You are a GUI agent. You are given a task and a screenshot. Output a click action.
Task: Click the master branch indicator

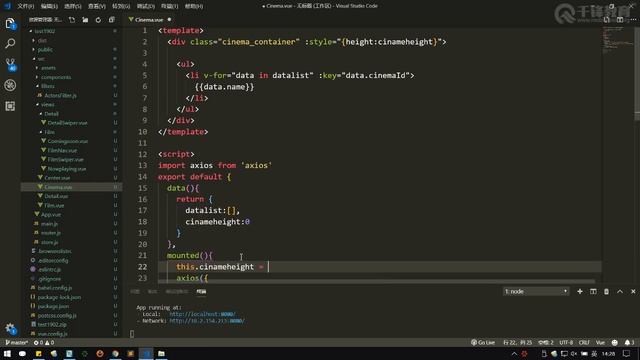[x=17, y=342]
